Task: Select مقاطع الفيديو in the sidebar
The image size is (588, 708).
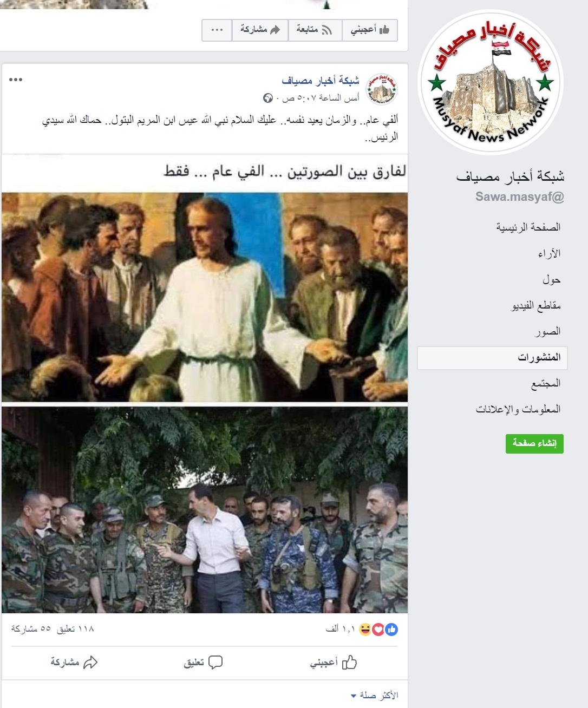Action: pos(536,306)
